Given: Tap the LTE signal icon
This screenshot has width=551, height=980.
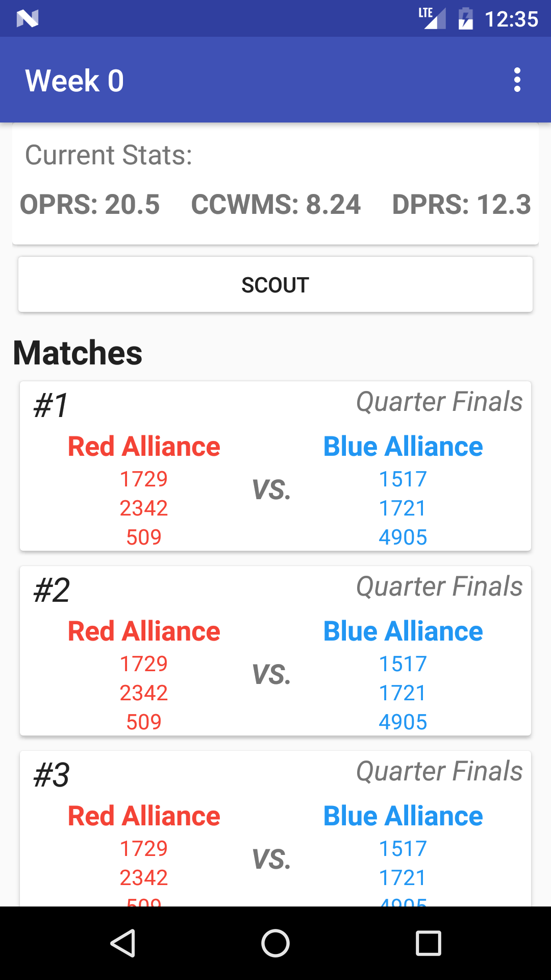Looking at the screenshot, I should pyautogui.click(x=432, y=19).
